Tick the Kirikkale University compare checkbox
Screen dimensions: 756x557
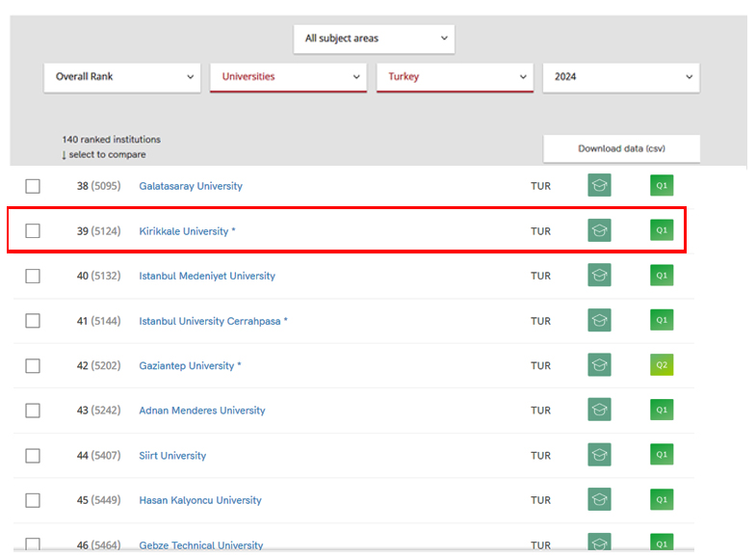(x=33, y=231)
